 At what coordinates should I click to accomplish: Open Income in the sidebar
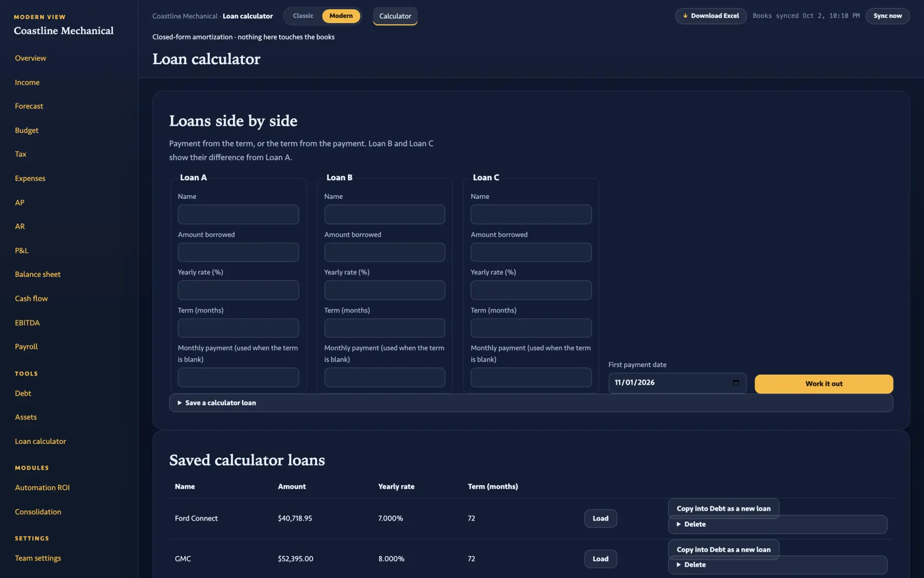click(27, 82)
